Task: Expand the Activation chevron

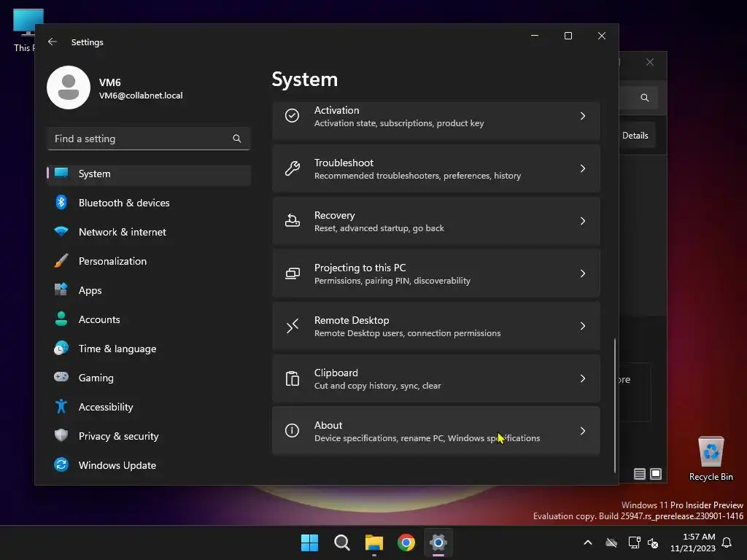Action: [583, 116]
